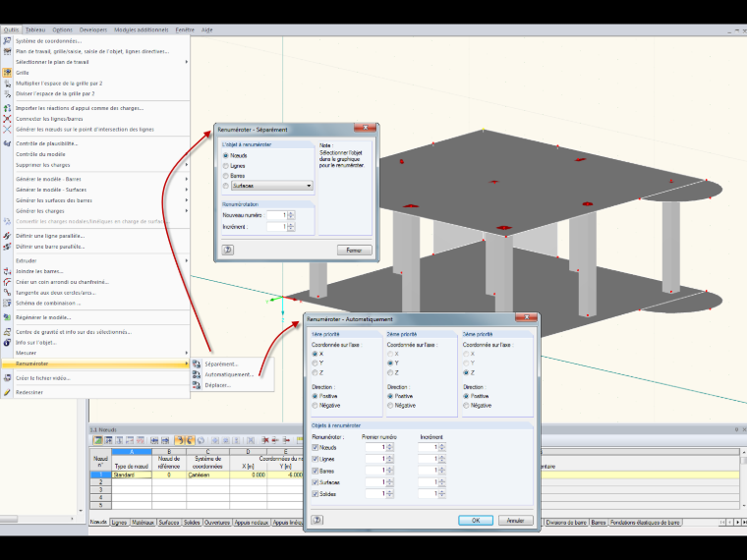Switch to the Matériaux table tab
The image size is (747, 560).
pos(143,523)
